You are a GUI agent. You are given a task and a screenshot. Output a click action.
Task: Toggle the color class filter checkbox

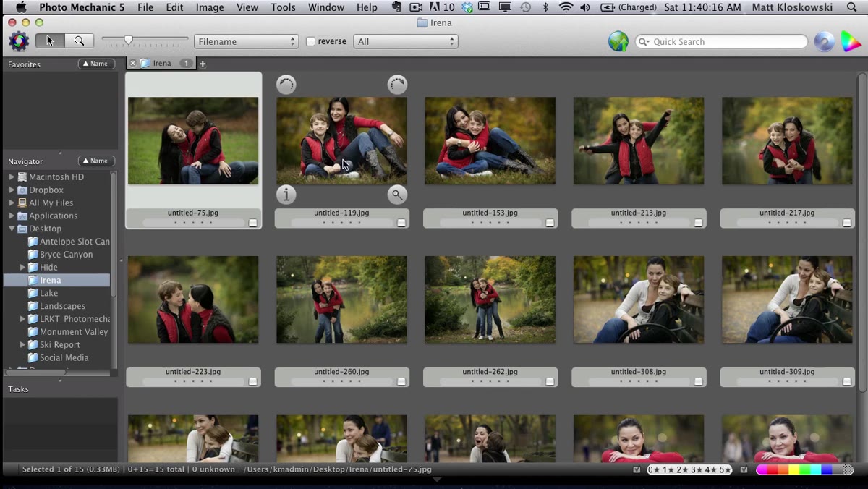744,469
